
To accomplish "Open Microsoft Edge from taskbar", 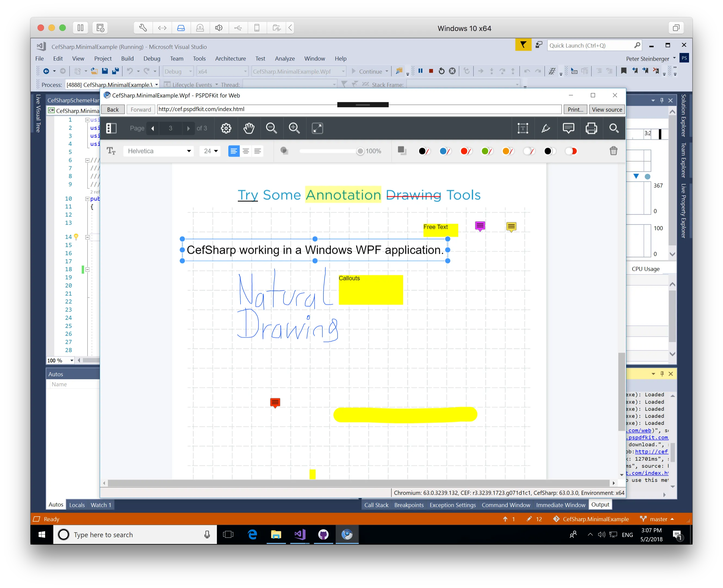I will tap(252, 534).
